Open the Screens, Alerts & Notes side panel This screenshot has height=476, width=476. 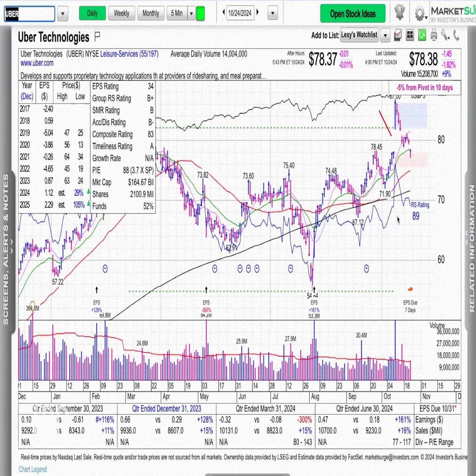pyautogui.click(x=6, y=249)
